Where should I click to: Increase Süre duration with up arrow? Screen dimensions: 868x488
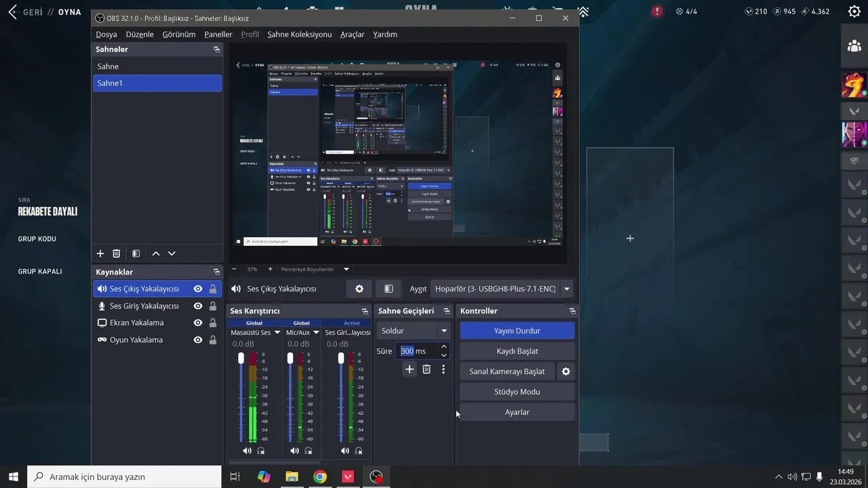pos(443,347)
